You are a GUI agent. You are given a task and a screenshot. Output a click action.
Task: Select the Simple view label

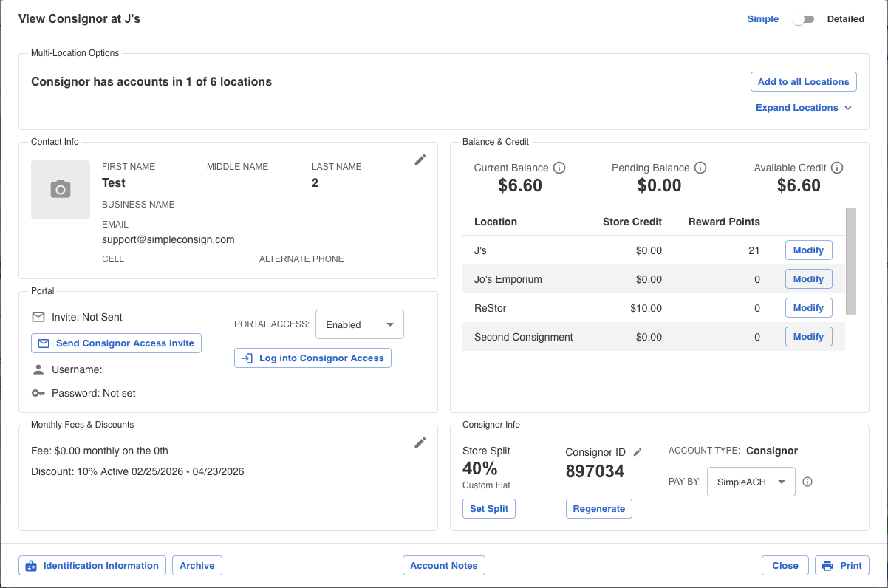pos(763,19)
